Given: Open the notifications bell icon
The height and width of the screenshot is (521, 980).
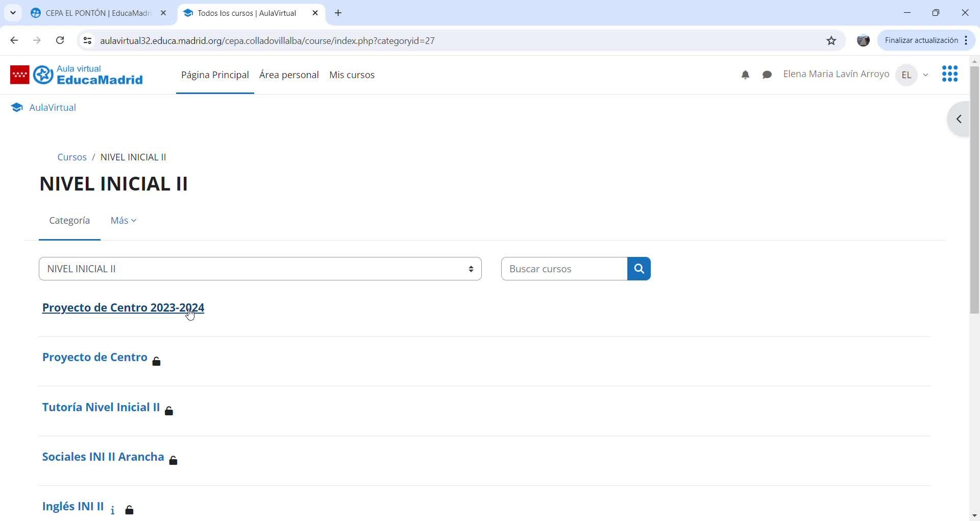Looking at the screenshot, I should coord(745,75).
